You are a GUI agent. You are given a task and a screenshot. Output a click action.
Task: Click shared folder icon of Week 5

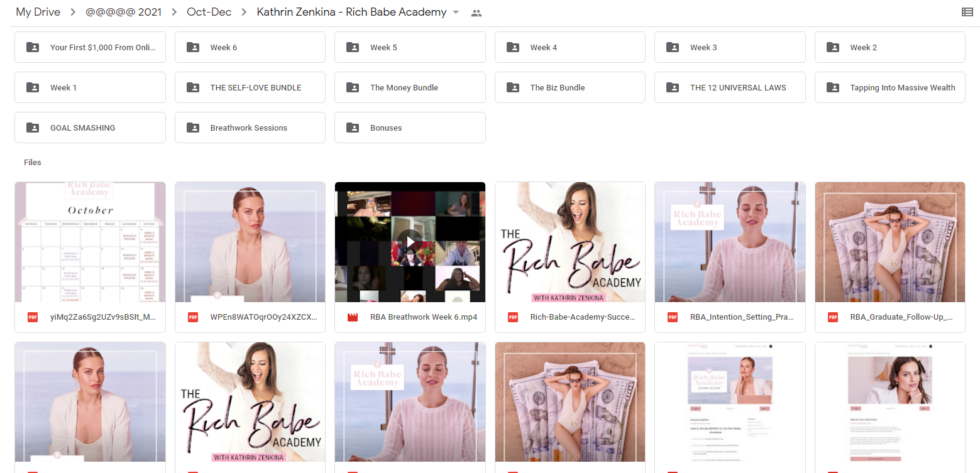point(353,47)
